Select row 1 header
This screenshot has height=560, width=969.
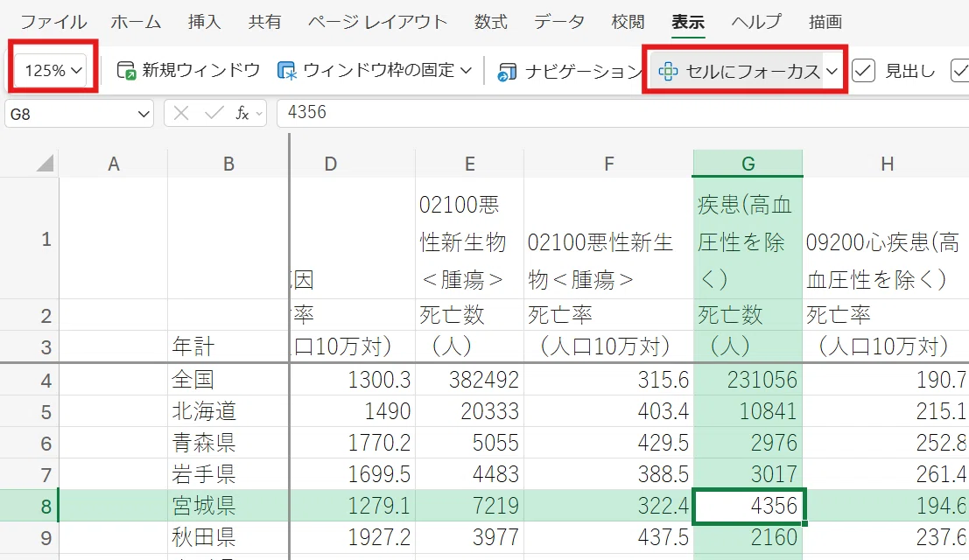(29, 239)
